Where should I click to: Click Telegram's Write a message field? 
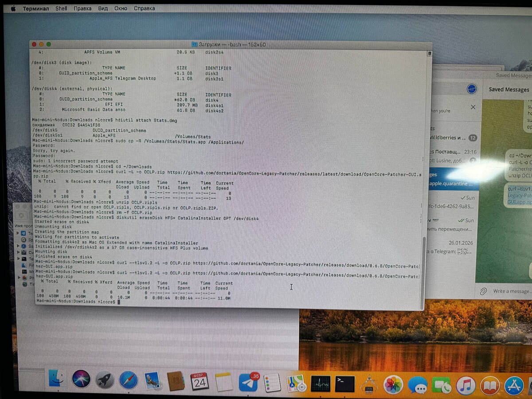point(511,291)
